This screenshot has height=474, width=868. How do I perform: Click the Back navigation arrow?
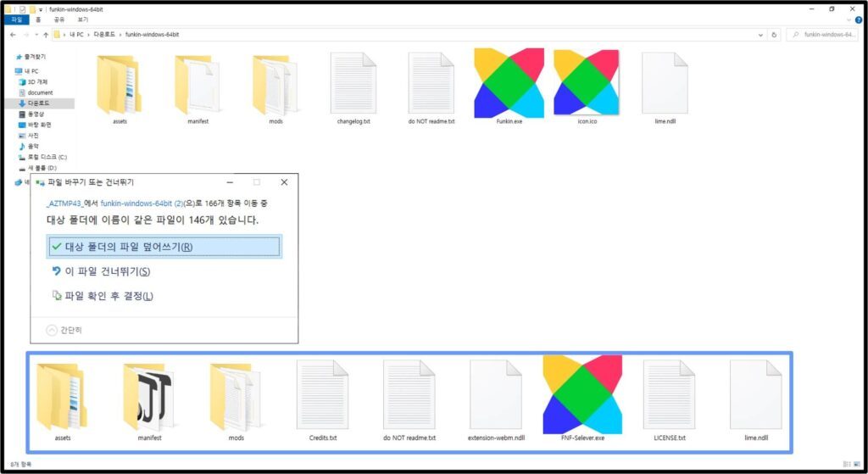pos(13,34)
